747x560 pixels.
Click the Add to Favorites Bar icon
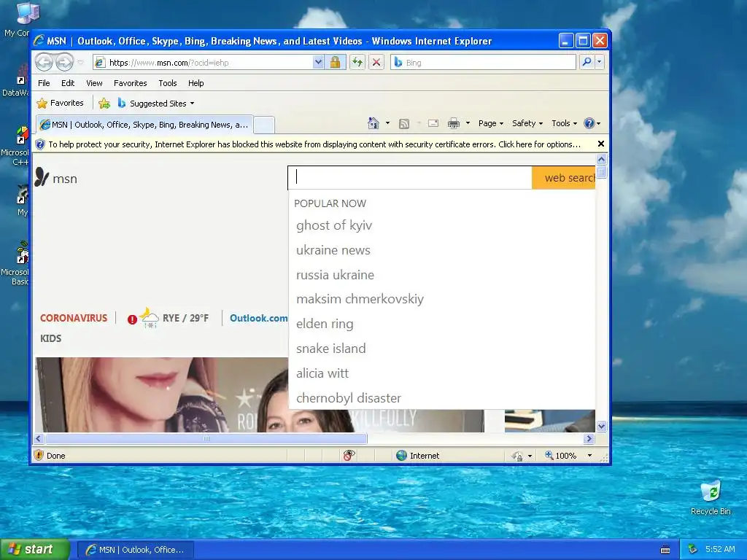pos(104,103)
